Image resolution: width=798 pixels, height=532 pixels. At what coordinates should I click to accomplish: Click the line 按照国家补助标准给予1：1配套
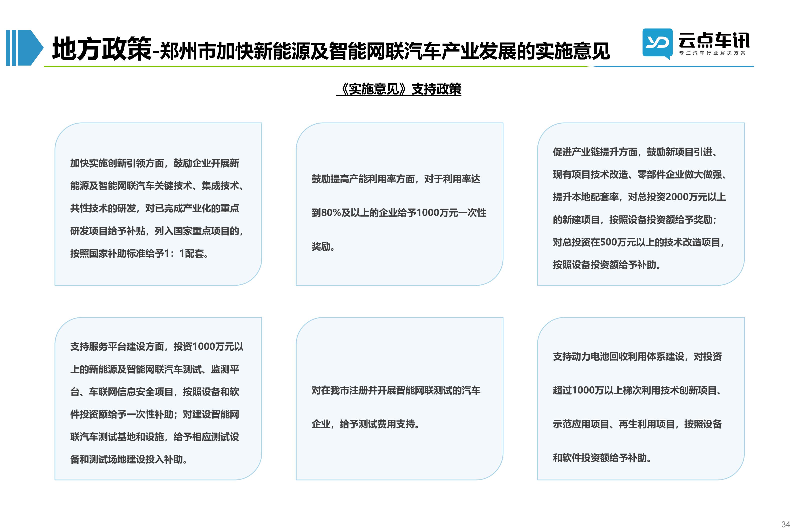coord(139,253)
